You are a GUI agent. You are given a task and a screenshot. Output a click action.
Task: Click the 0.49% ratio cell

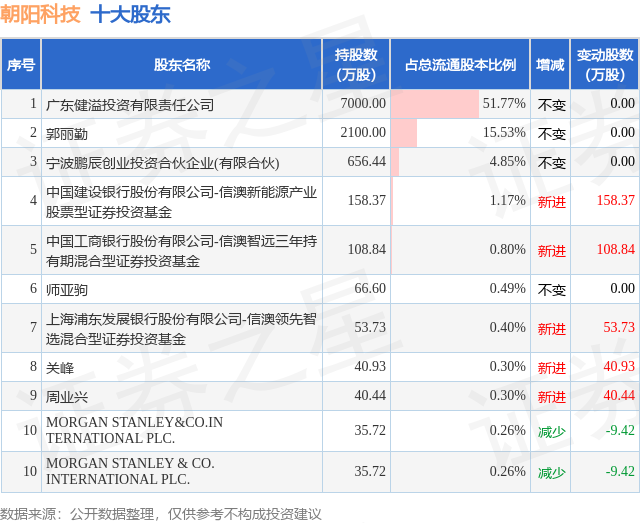tap(460, 289)
